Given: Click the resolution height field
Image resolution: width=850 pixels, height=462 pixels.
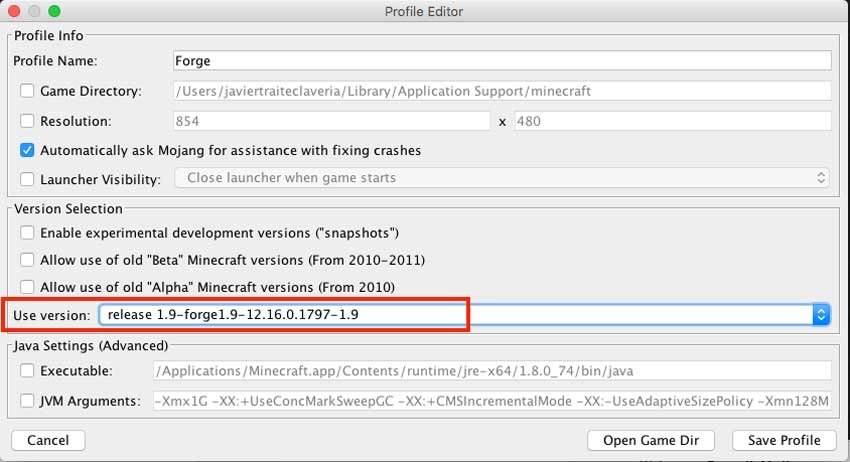Looking at the screenshot, I should pos(672,121).
